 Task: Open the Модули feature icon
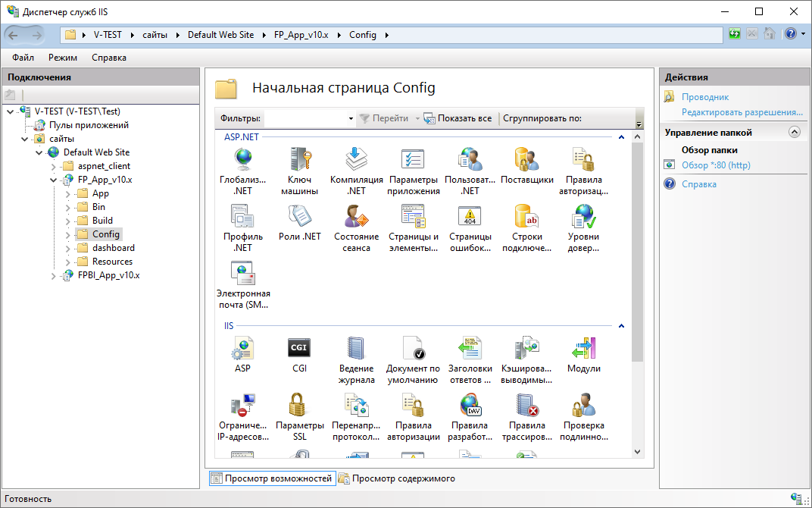click(583, 349)
